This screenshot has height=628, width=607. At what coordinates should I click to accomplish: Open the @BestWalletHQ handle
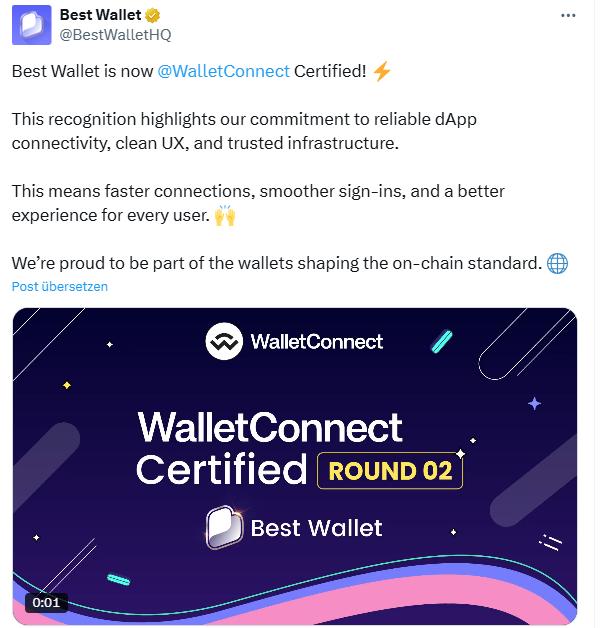point(115,34)
